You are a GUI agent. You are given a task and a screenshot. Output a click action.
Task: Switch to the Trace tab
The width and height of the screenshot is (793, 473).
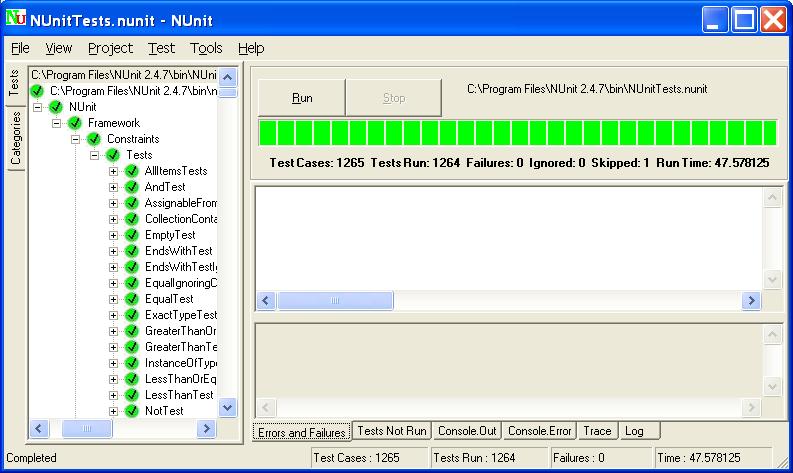click(x=597, y=431)
